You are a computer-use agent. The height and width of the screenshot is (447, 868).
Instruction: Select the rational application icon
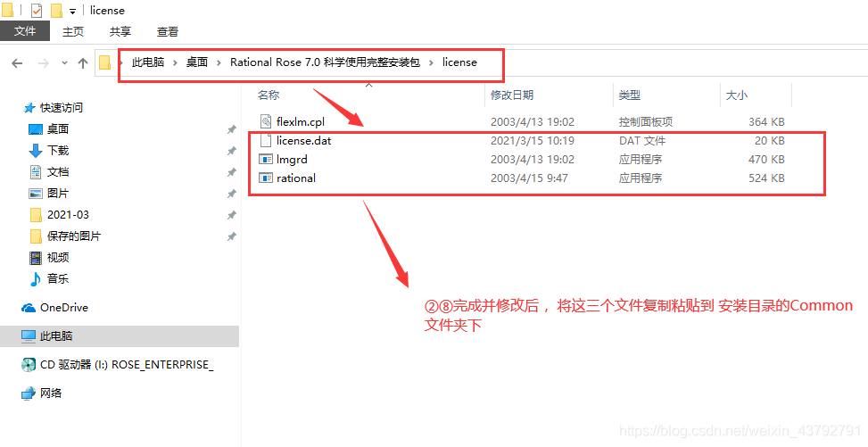266,178
